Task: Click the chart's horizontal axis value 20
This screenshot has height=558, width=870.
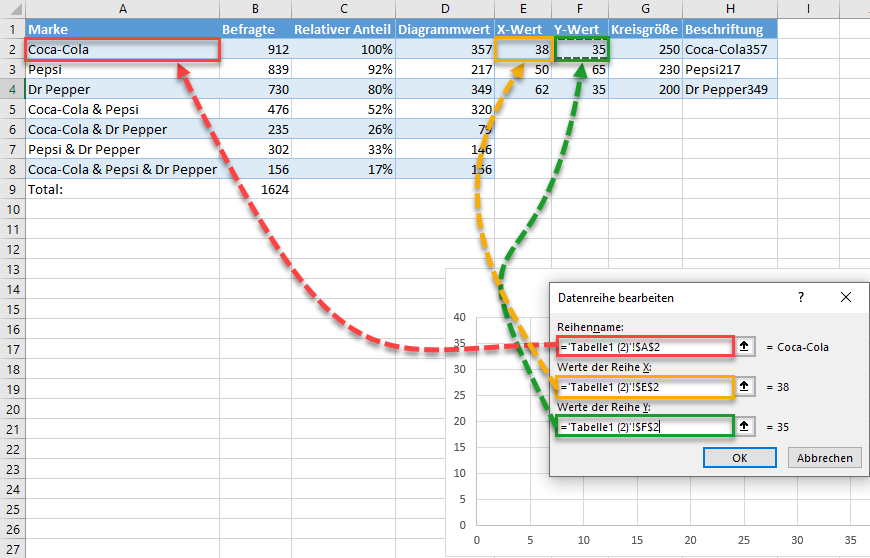Action: (x=690, y=540)
